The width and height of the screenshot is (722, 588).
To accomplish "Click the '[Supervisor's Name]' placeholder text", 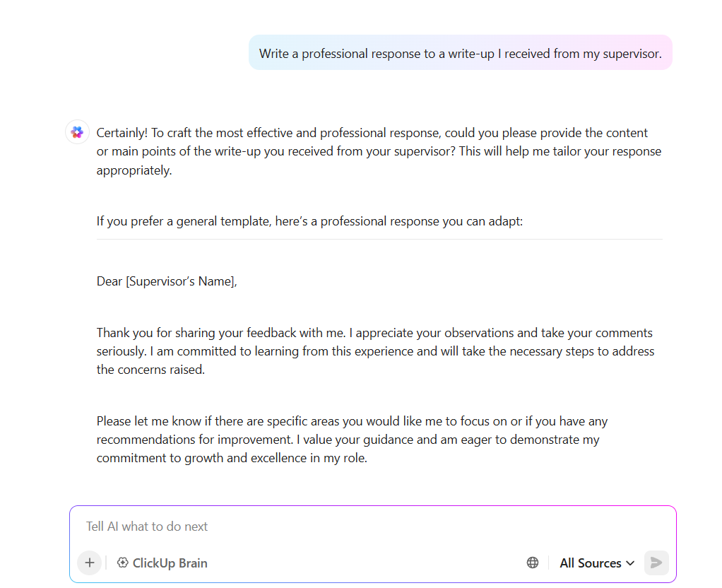I will [182, 281].
